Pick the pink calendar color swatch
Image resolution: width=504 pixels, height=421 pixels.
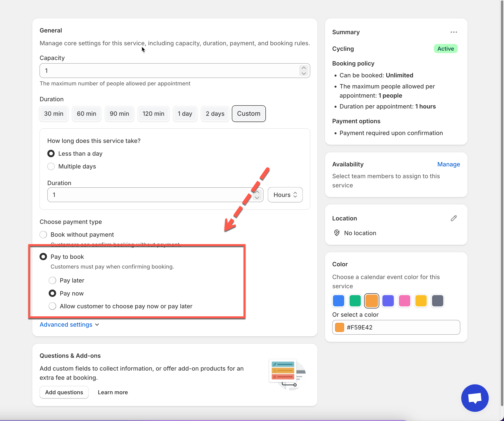404,301
